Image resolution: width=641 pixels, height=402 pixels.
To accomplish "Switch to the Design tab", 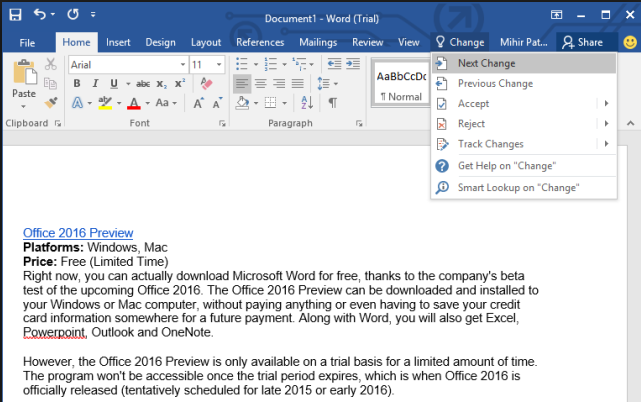I will (160, 43).
